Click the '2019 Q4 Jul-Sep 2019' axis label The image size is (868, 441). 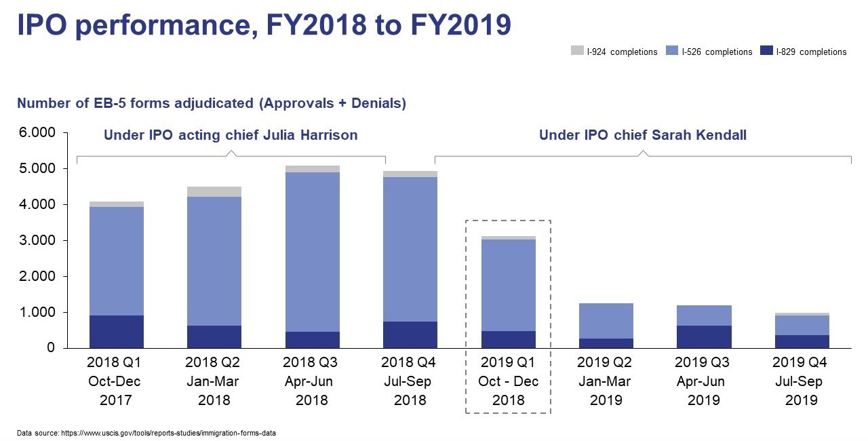click(x=802, y=381)
